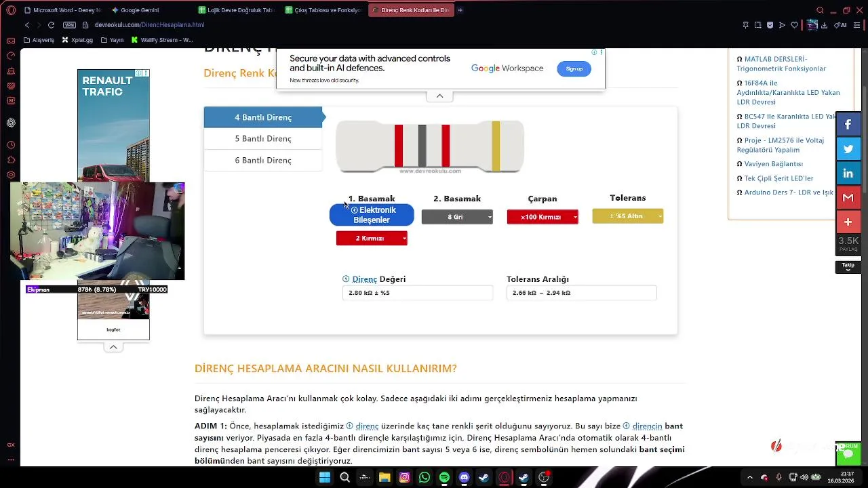Image resolution: width=868 pixels, height=488 pixels.
Task: Click the Direnç Değeri result field
Action: [x=418, y=293]
